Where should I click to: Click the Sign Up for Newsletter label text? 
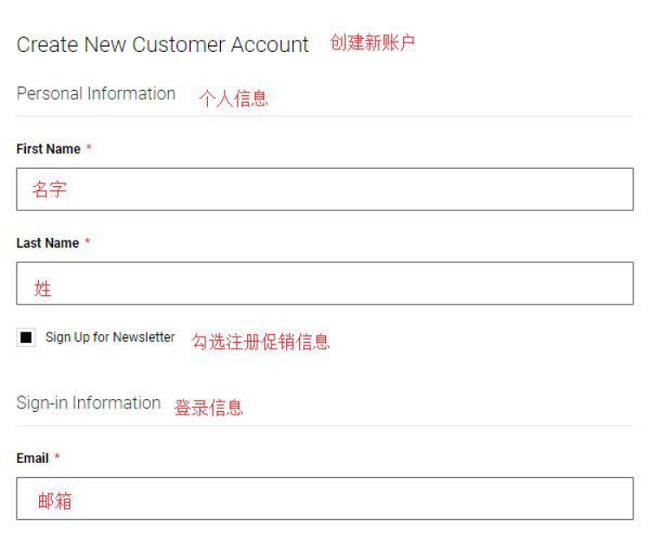(110, 337)
